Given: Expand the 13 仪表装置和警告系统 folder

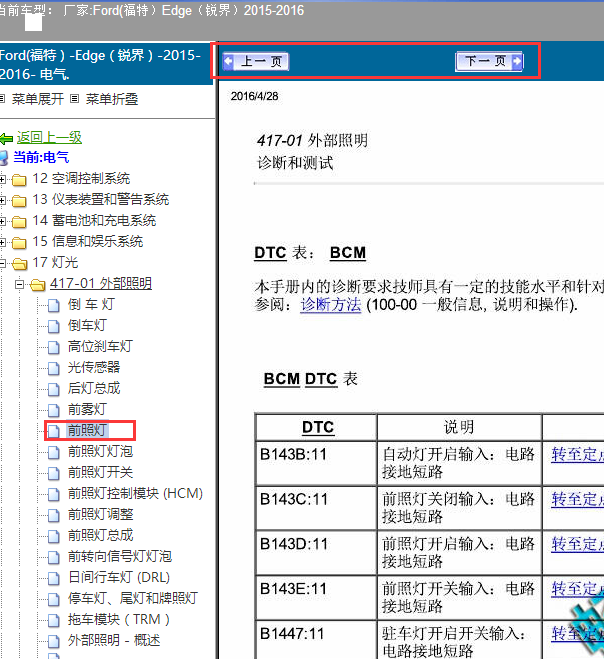Looking at the screenshot, I should tap(3, 200).
